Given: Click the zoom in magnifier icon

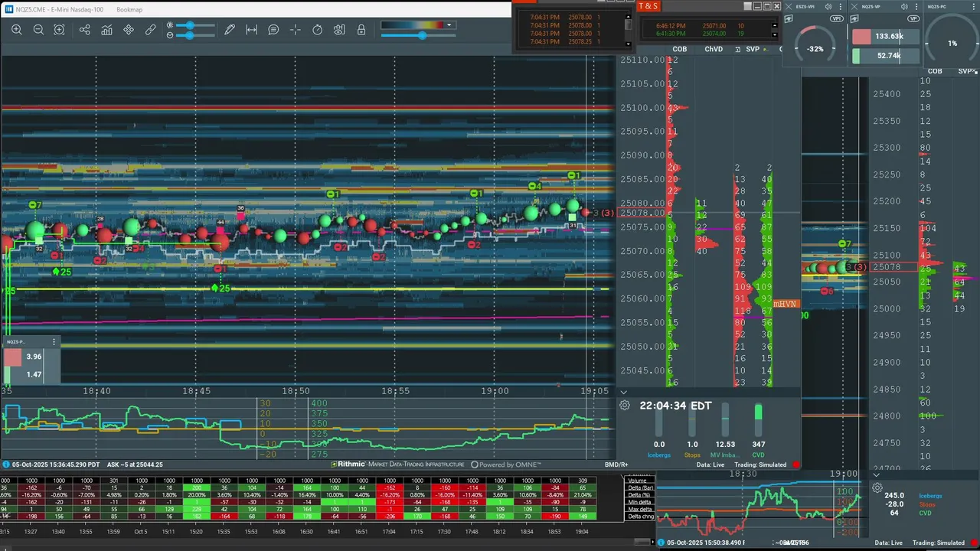Looking at the screenshot, I should pos(17,30).
